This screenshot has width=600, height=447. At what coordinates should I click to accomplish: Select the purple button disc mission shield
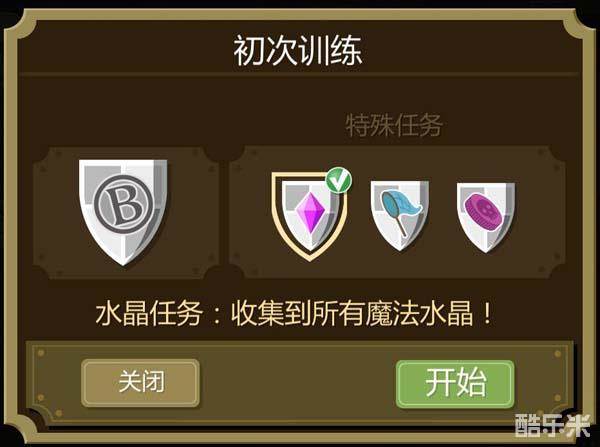(486, 217)
